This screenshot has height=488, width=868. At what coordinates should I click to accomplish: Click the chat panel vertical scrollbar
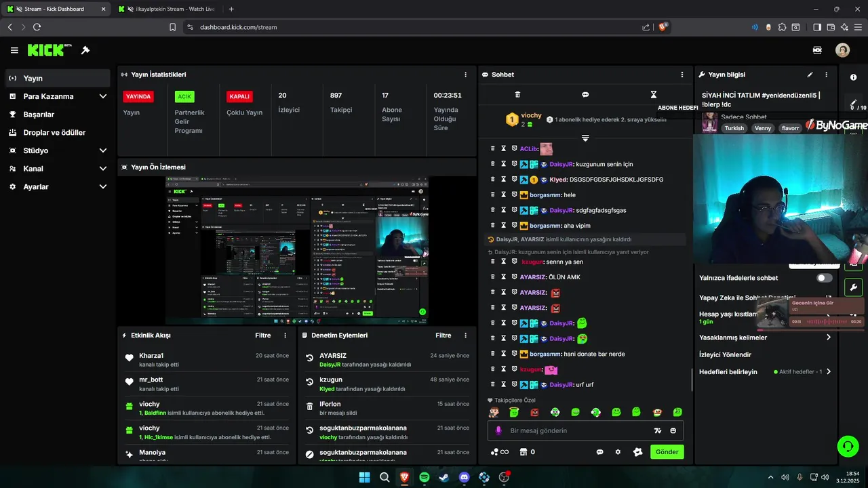point(691,380)
